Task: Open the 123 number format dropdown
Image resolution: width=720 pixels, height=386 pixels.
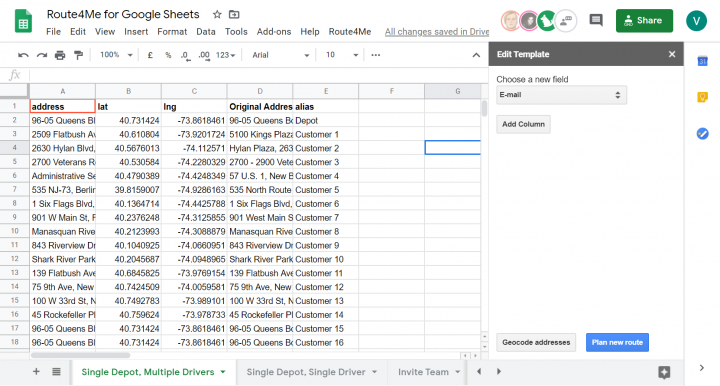Action: click(225, 55)
